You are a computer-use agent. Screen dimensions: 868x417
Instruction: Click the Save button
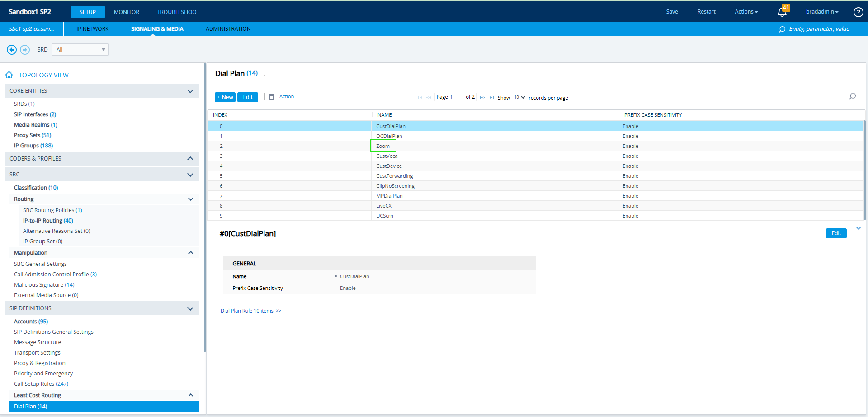click(x=672, y=12)
